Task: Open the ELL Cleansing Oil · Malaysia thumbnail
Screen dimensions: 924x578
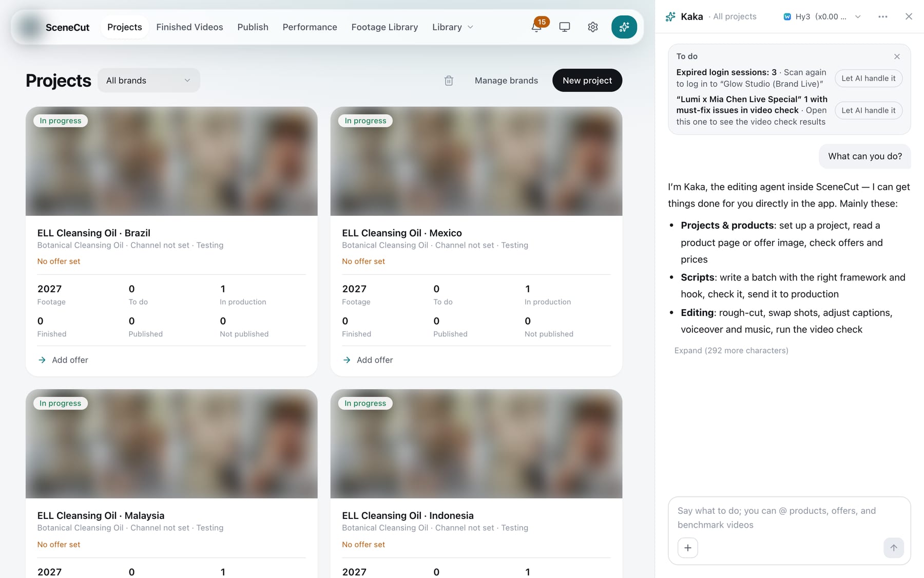Action: point(171,444)
